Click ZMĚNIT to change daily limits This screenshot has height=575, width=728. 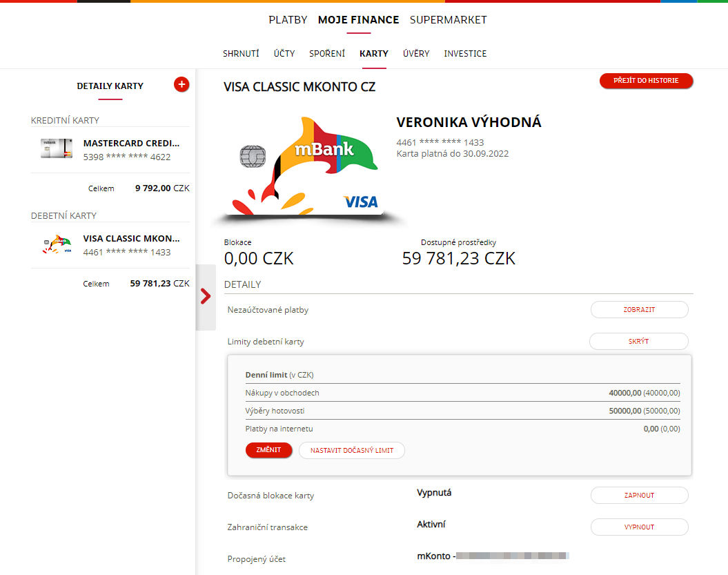click(269, 450)
